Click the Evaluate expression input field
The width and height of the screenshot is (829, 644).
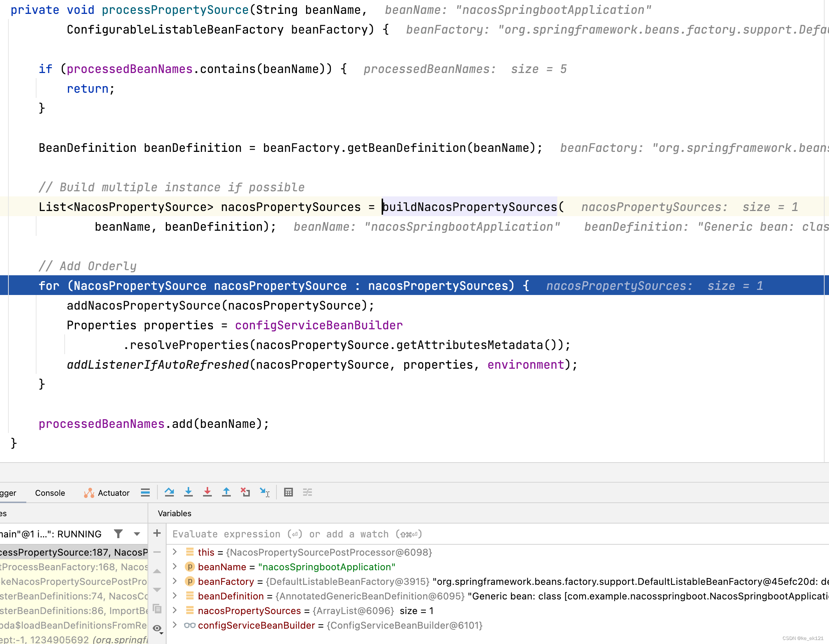point(455,534)
